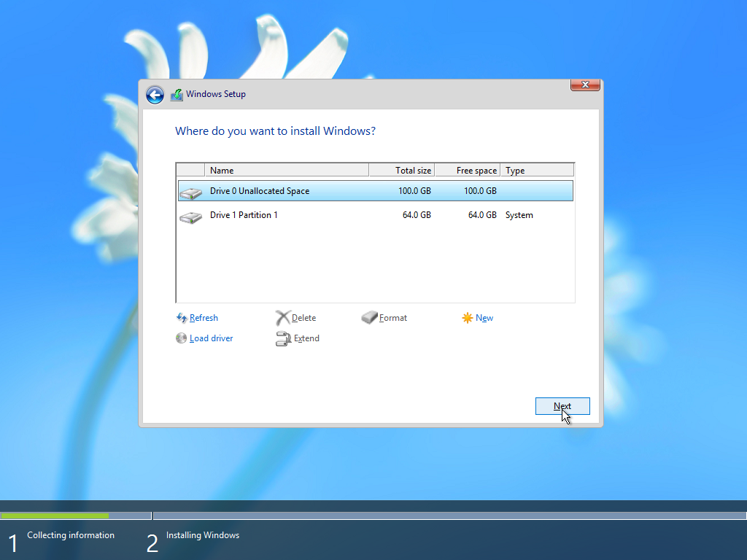Screen dimensions: 747x560
Task: Click the Collecting information progress bar
Action: point(76,516)
